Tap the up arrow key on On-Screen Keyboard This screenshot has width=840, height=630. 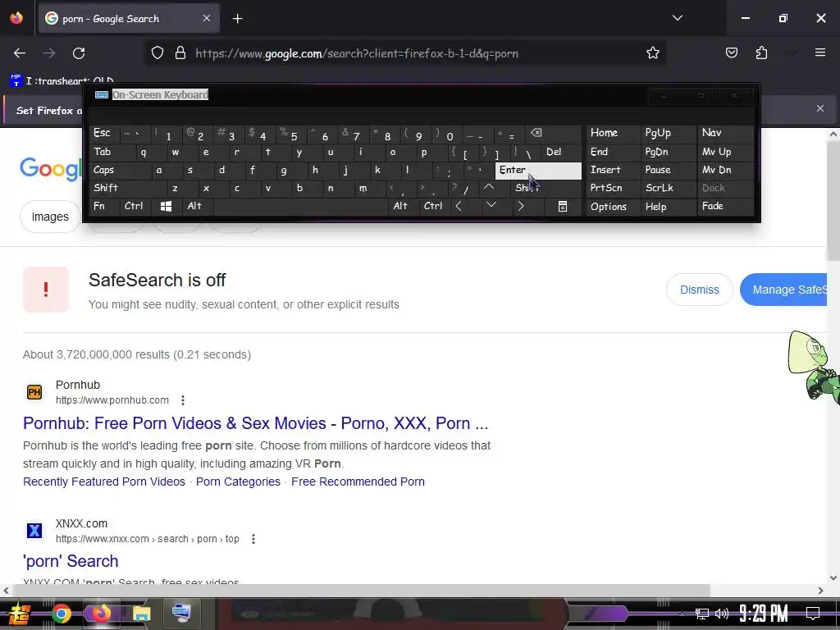(489, 188)
